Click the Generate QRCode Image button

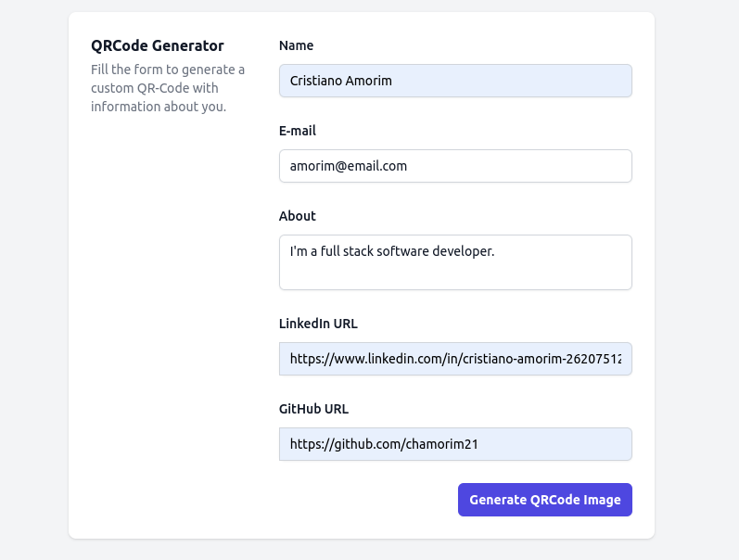(x=544, y=500)
